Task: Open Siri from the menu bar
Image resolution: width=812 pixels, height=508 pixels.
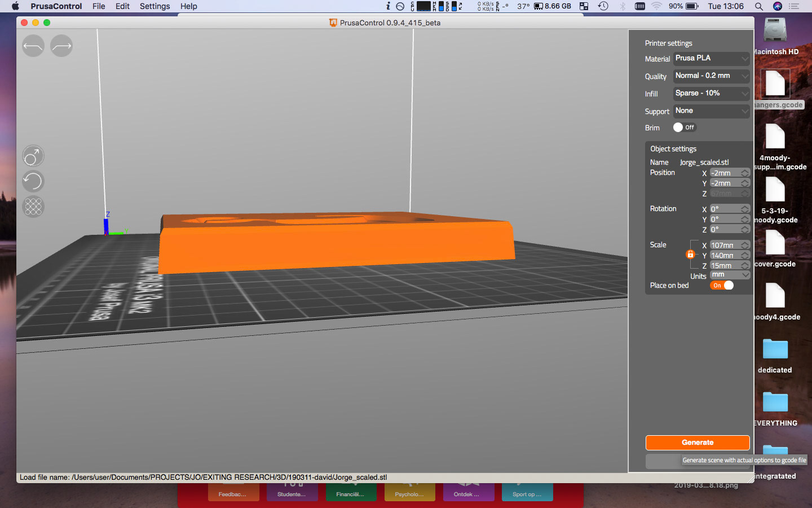Action: click(x=778, y=6)
